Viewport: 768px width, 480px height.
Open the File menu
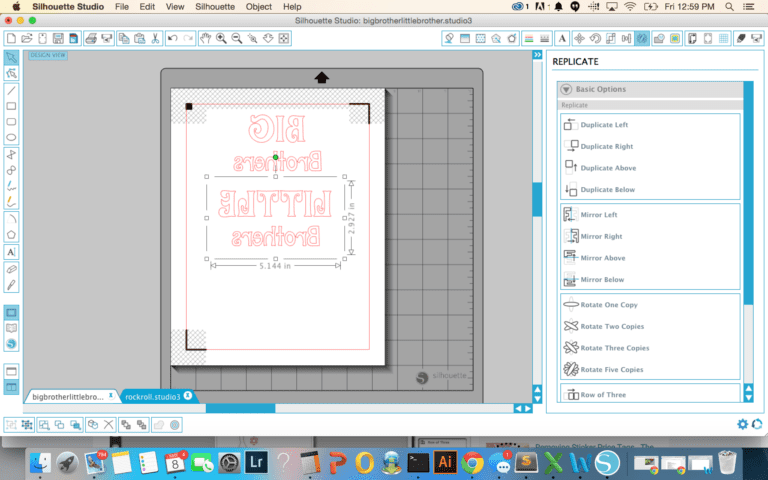[x=121, y=7]
